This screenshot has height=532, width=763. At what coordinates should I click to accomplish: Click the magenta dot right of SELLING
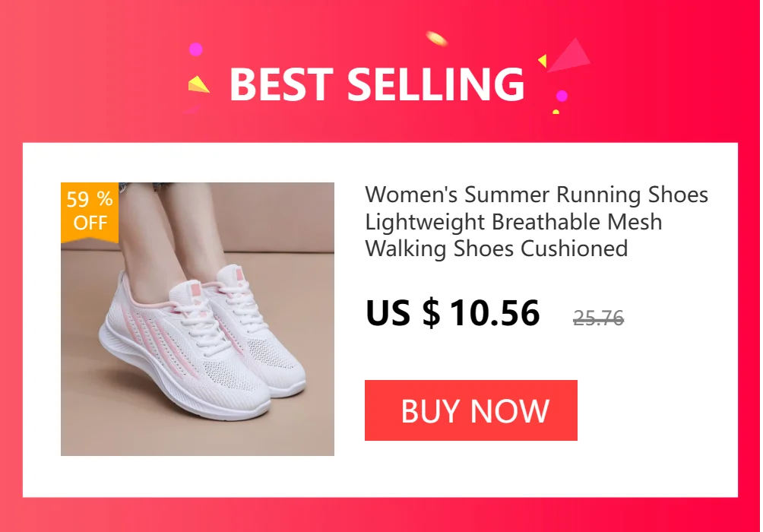coord(562,96)
